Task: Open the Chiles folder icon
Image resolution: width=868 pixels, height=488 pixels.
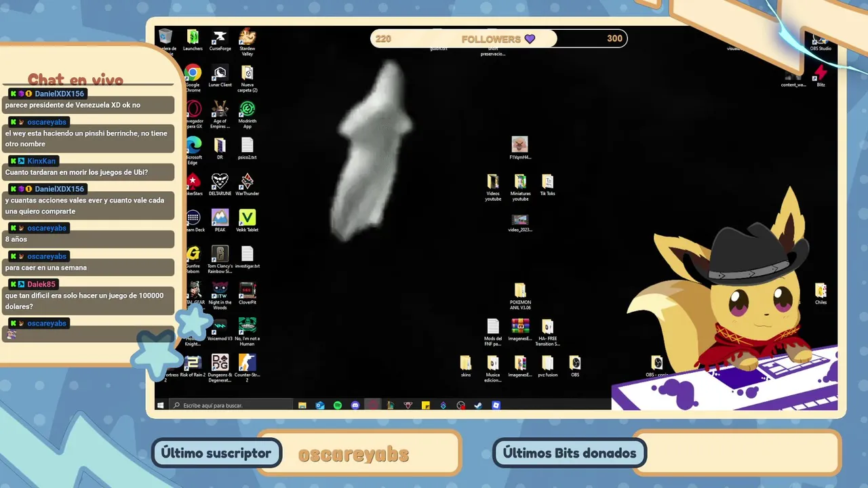Action: (821, 293)
